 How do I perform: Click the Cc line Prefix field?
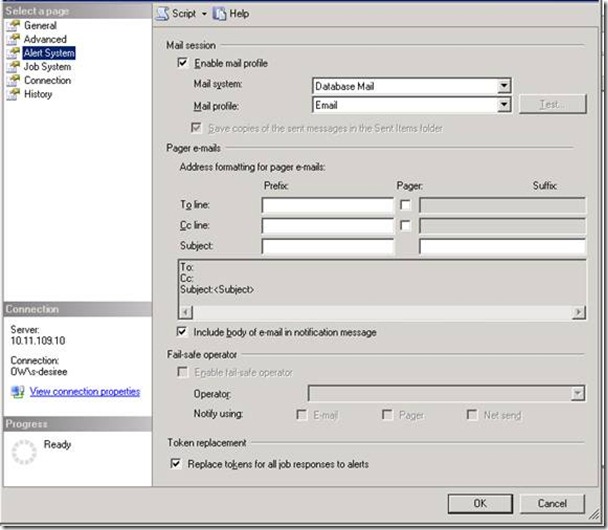coord(328,226)
